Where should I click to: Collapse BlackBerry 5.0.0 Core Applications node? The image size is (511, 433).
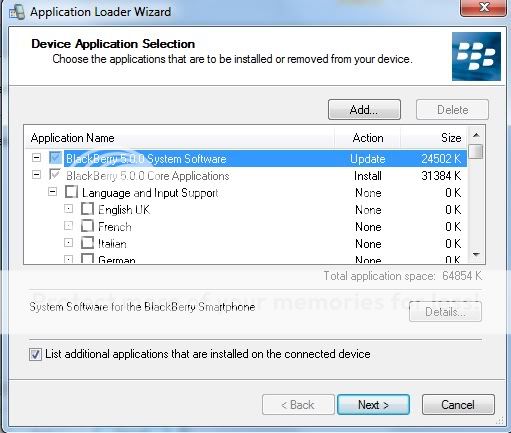tap(36, 174)
